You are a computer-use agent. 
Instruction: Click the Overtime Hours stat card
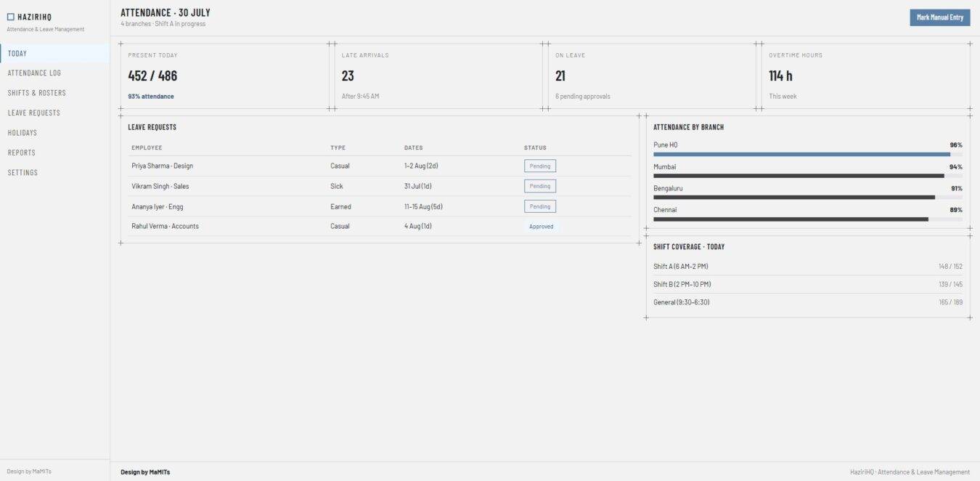pyautogui.click(x=865, y=76)
